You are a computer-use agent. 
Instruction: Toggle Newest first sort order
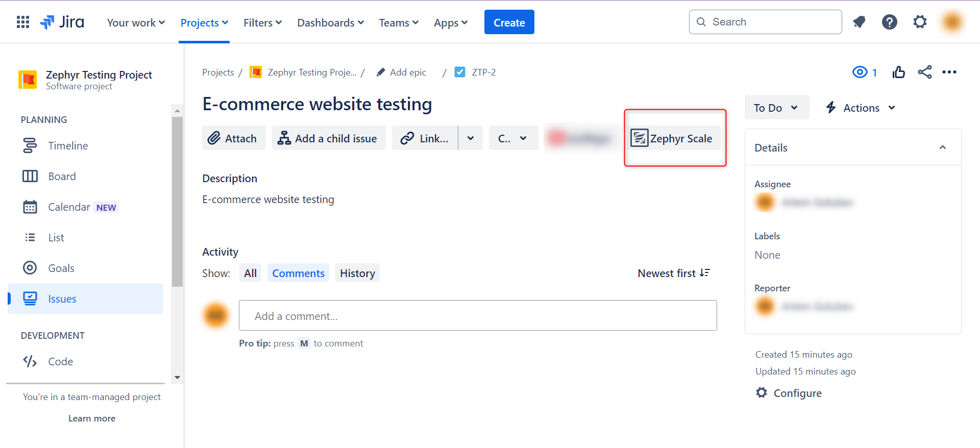[673, 273]
